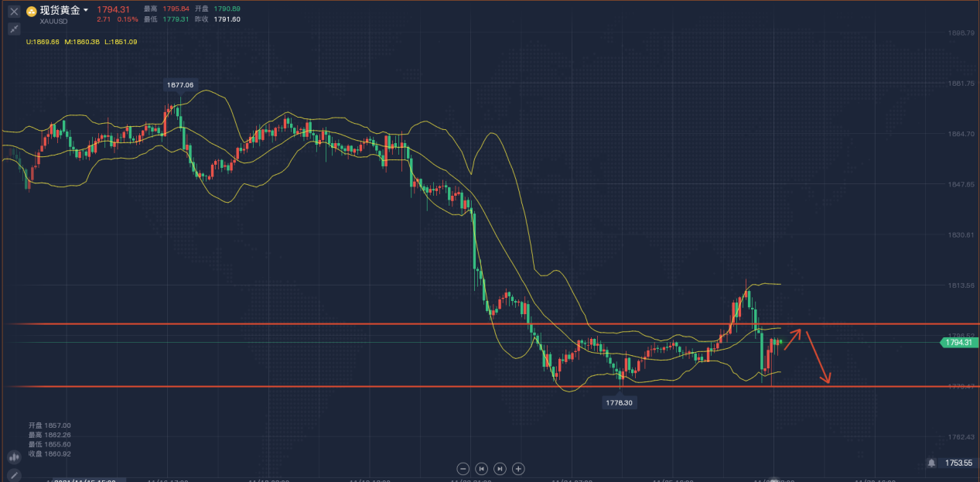The height and width of the screenshot is (482, 980).
Task: Click the green 1794.31 price tag on axis
Action: tap(958, 342)
